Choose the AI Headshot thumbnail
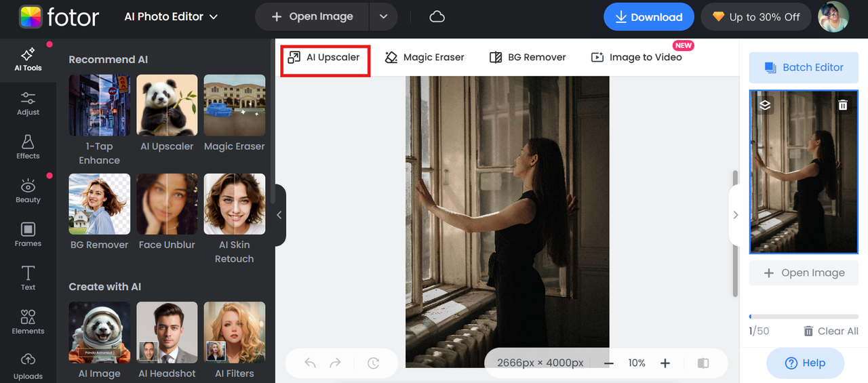The image size is (868, 383). tap(167, 332)
